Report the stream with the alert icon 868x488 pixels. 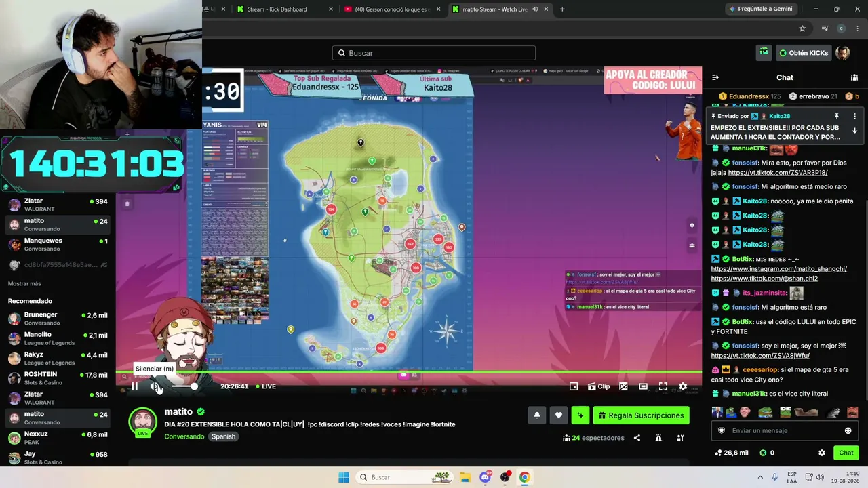coord(658,438)
